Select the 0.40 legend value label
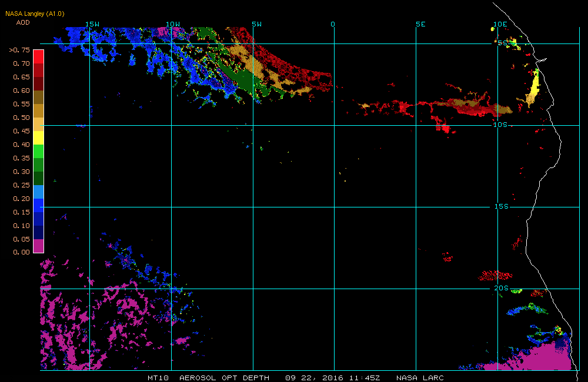Image resolution: width=588 pixels, height=382 pixels. coord(21,145)
